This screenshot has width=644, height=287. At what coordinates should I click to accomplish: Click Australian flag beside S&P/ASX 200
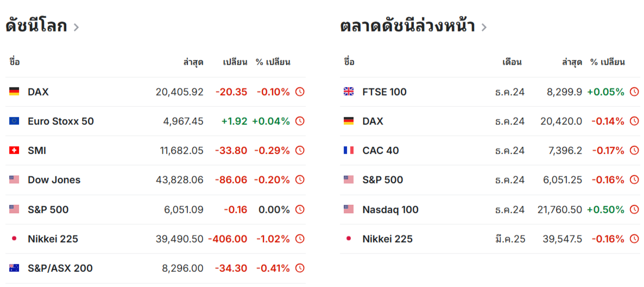click(14, 269)
